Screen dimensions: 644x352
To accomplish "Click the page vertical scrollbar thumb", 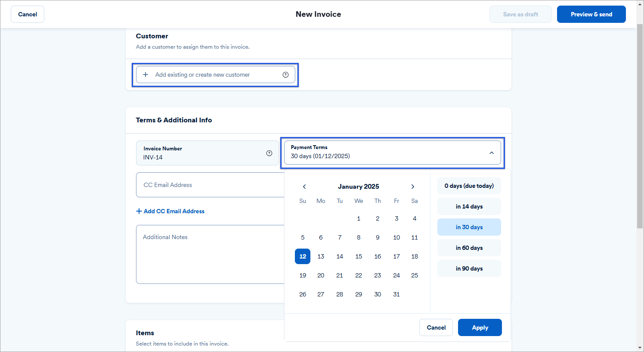I will [x=640, y=126].
